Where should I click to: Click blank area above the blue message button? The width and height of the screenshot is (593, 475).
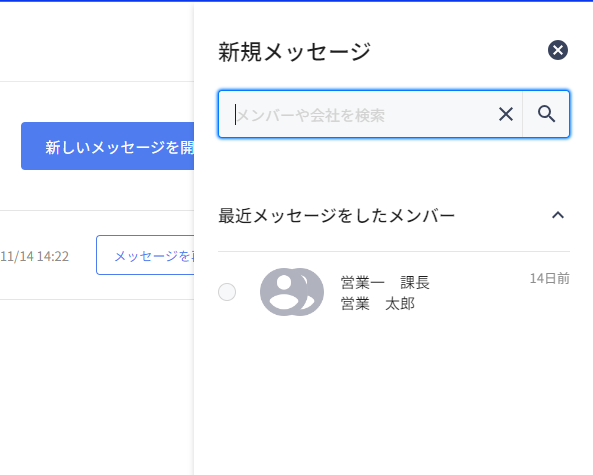[97, 101]
